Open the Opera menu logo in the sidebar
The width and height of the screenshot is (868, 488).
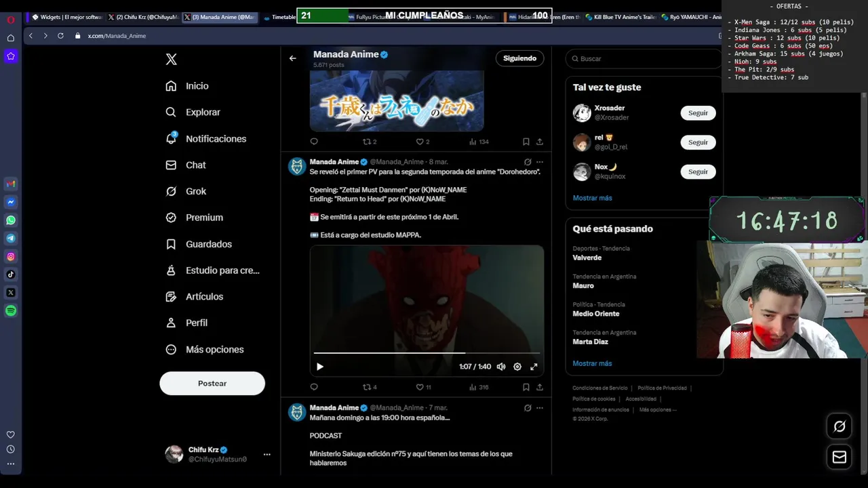11,20
